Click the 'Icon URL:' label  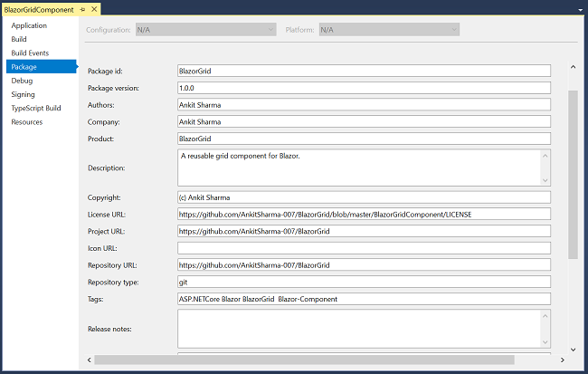102,248
